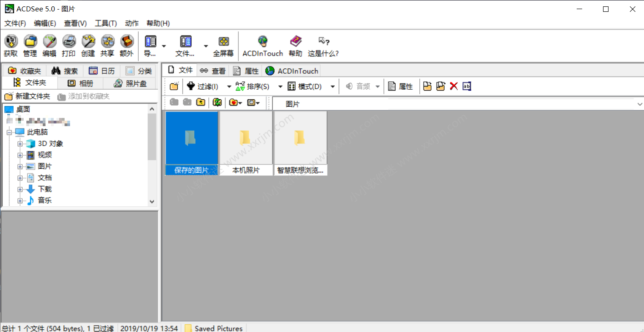Open the view pane options dropdown icon
The height and width of the screenshot is (332, 644).
click(253, 102)
